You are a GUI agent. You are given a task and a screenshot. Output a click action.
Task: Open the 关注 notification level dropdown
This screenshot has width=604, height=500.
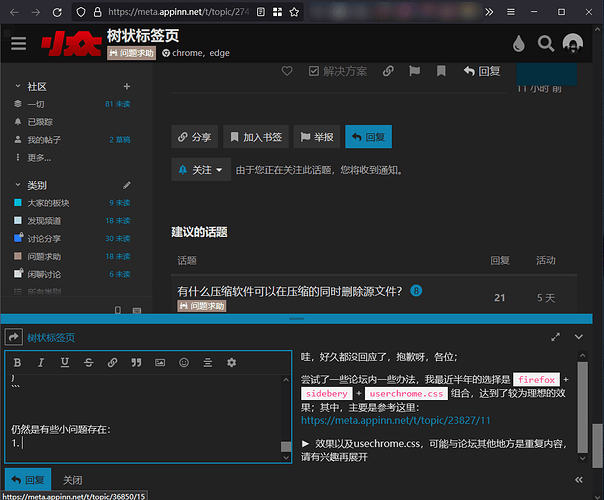(x=200, y=170)
